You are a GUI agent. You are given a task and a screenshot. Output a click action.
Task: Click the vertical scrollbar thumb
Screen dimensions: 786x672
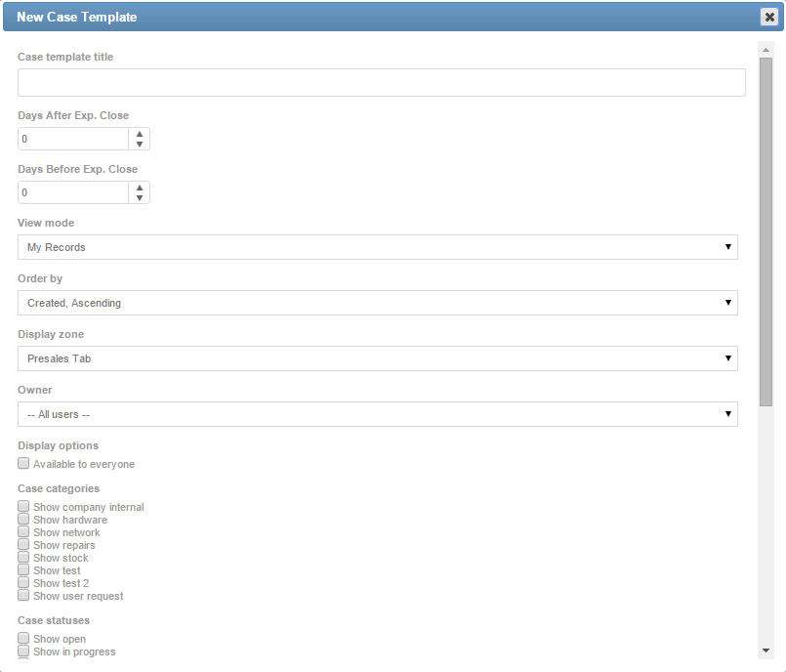(x=765, y=231)
